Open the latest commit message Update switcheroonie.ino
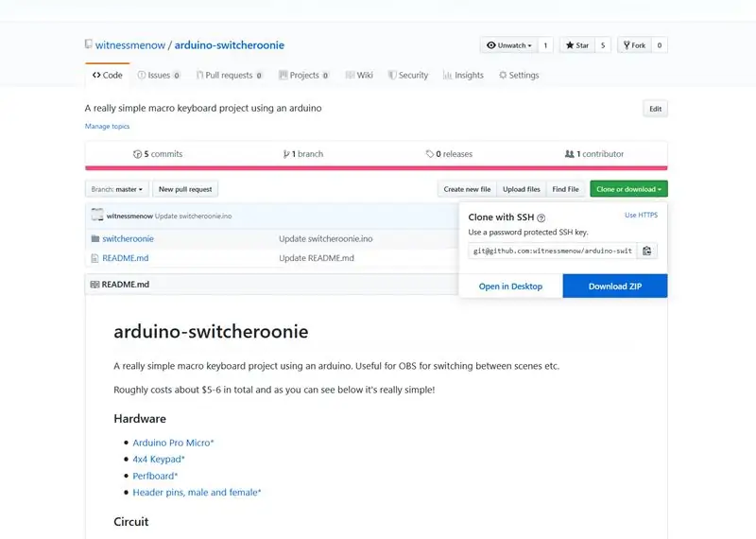 tap(193, 217)
